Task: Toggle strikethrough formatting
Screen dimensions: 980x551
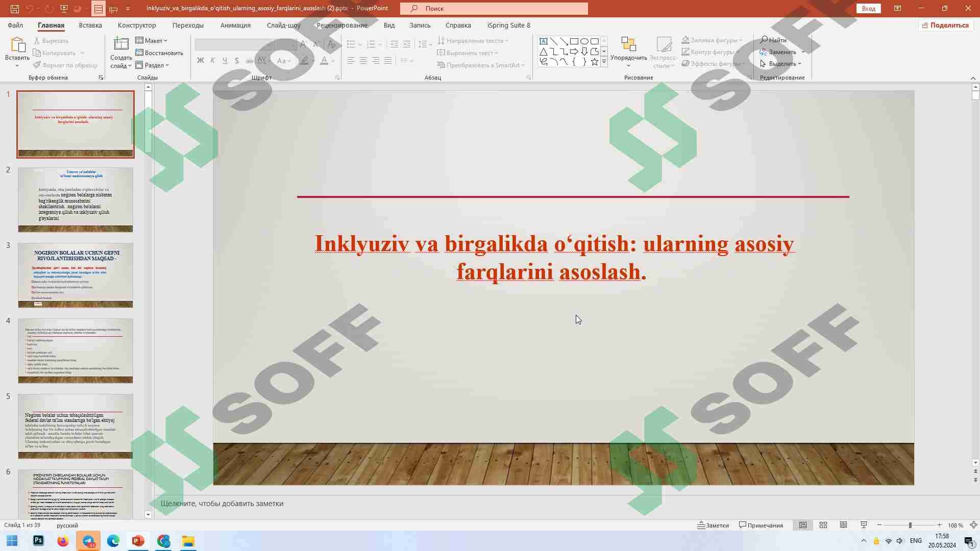Action: [249, 61]
